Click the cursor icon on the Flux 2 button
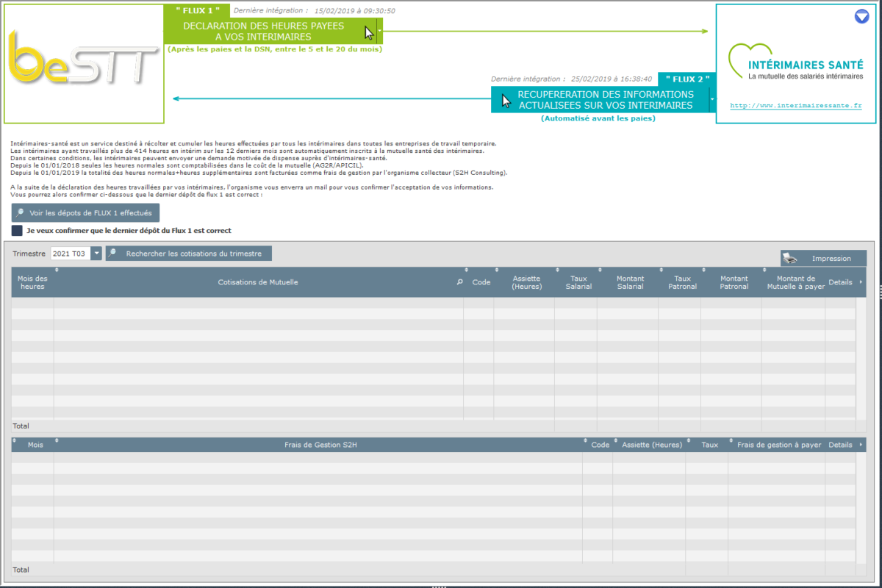 (x=506, y=100)
